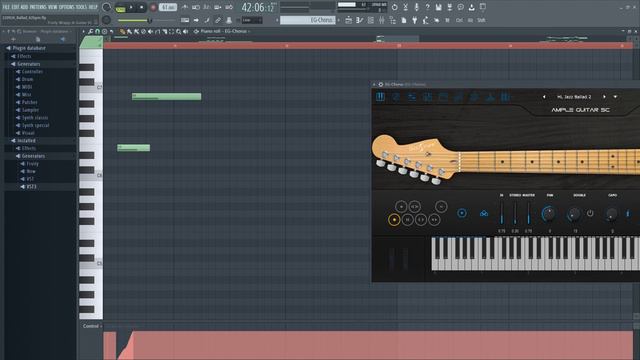This screenshot has width=640, height=360.
Task: Click the Piano roll - EG-Chorus title
Action: pos(223,31)
